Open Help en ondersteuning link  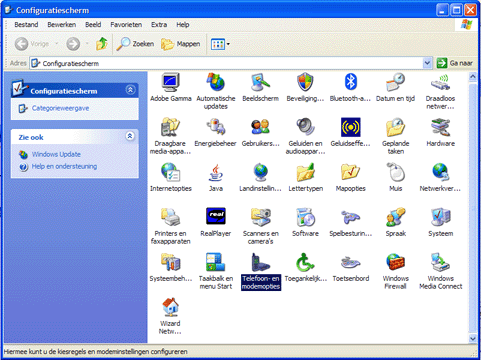(x=64, y=166)
